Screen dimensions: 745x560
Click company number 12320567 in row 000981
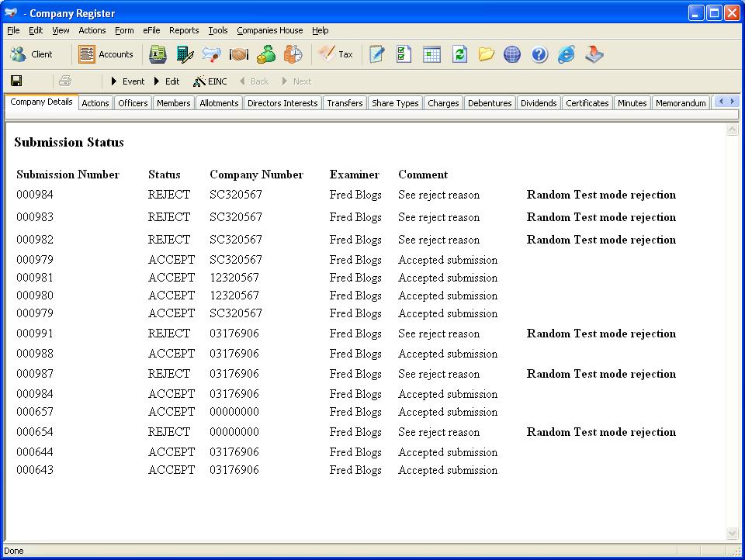(234, 278)
